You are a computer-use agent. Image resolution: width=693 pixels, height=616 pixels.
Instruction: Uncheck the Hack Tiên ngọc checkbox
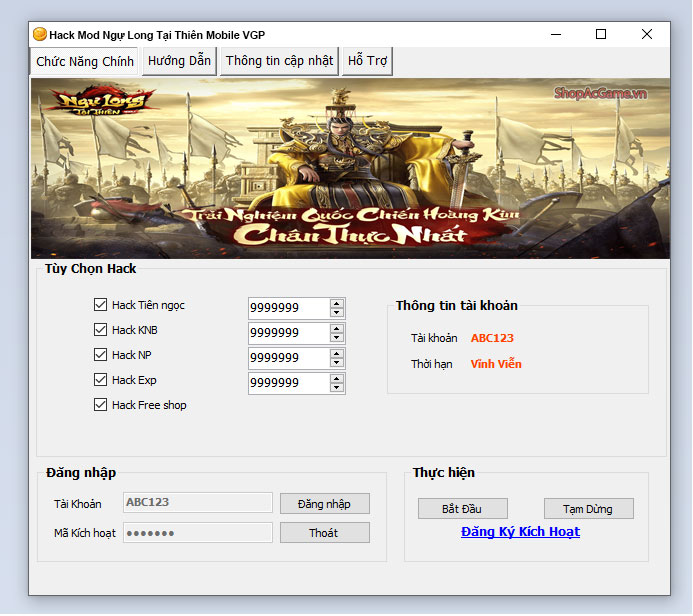[x=100, y=304]
